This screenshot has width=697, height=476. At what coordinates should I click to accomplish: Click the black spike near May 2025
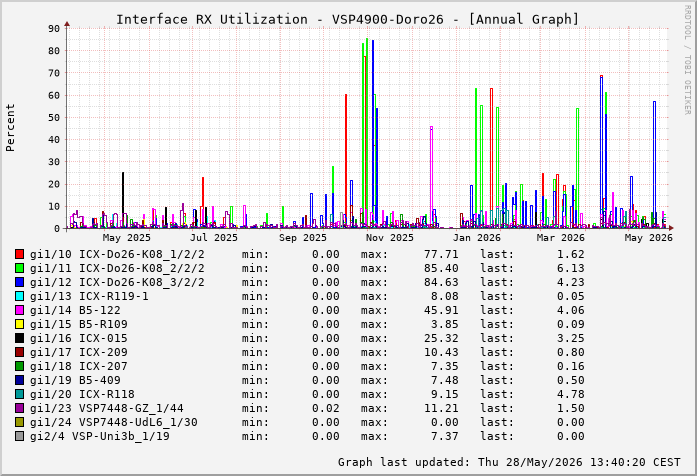point(123,200)
